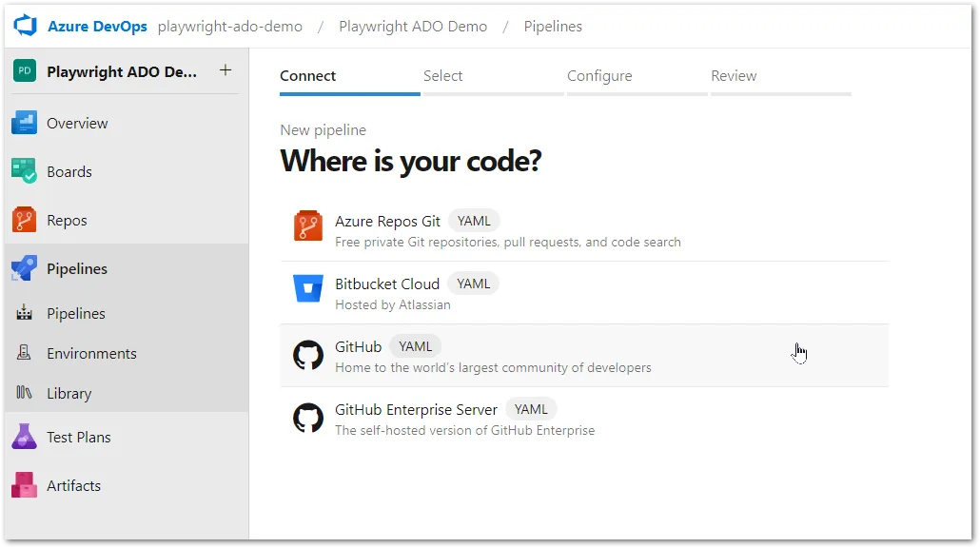Open the Pipelines sub-item label
The width and height of the screenshot is (980, 548).
point(76,313)
